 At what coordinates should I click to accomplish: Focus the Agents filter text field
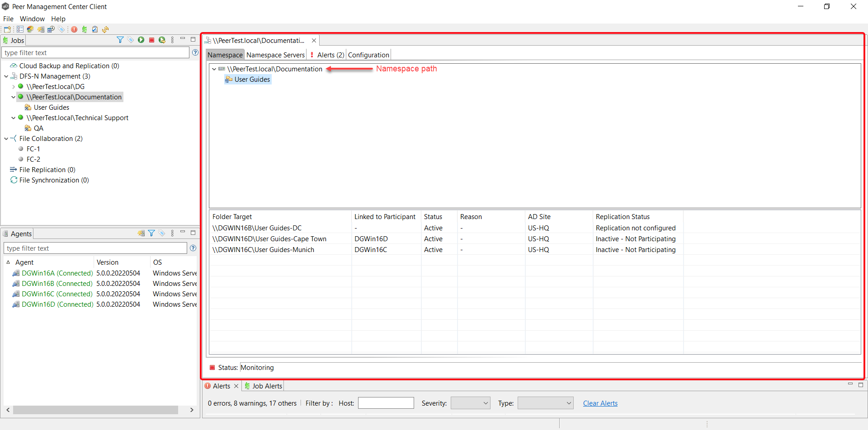pyautogui.click(x=95, y=248)
